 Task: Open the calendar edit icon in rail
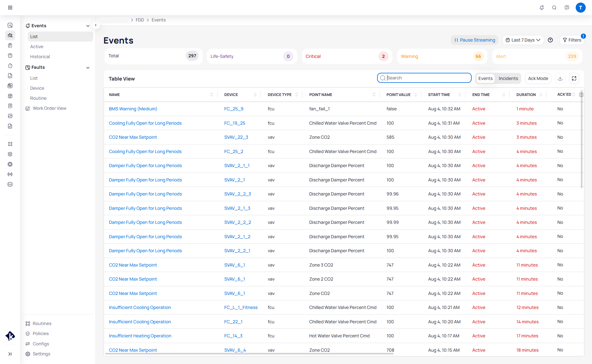click(10, 96)
